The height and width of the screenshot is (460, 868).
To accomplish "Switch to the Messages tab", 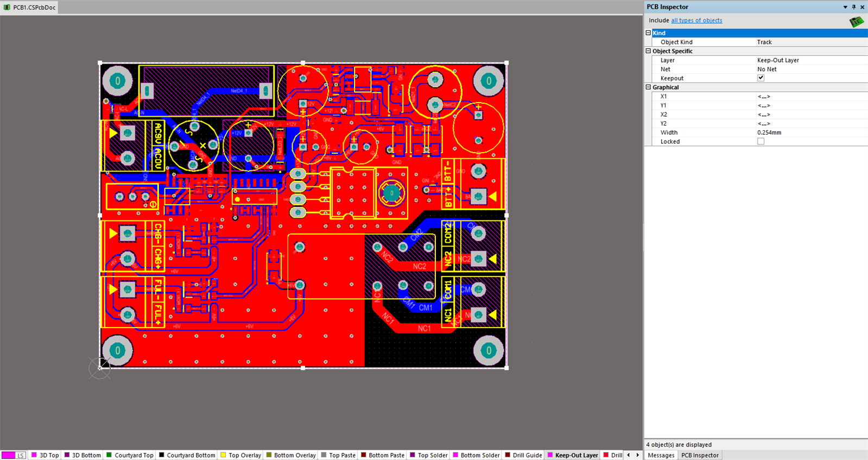I will (x=661, y=455).
